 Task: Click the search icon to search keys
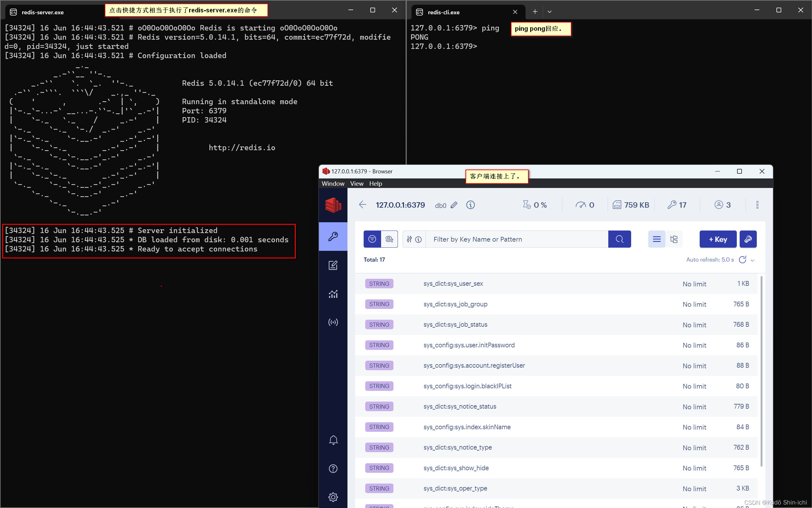[620, 239]
